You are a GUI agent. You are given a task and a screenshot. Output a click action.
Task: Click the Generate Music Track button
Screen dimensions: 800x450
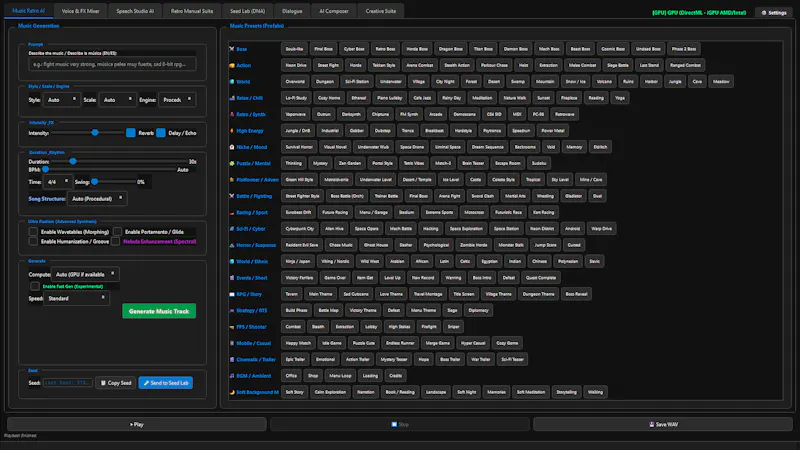(x=159, y=311)
